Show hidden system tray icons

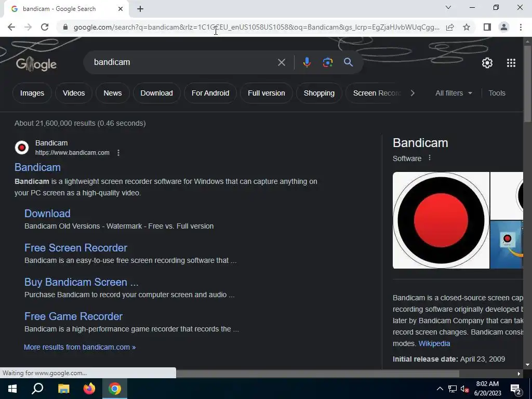440,389
